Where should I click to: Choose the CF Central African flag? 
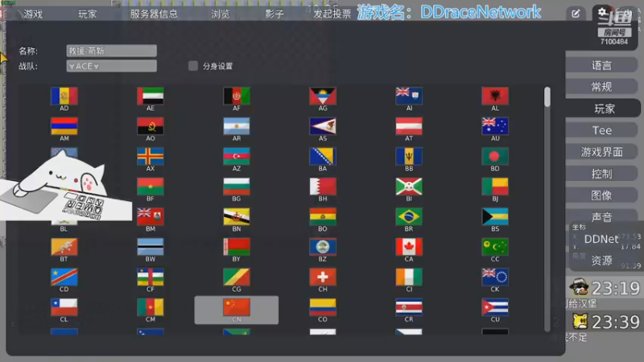pos(151,278)
